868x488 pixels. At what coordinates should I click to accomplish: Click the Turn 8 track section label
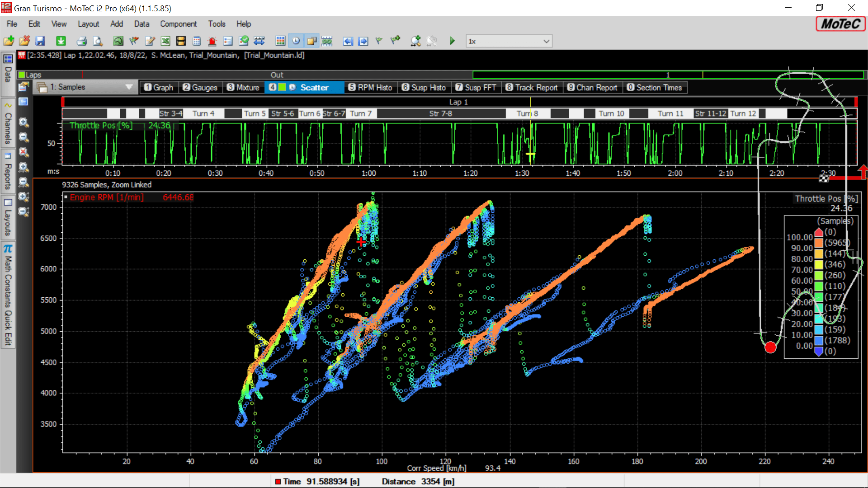(527, 113)
